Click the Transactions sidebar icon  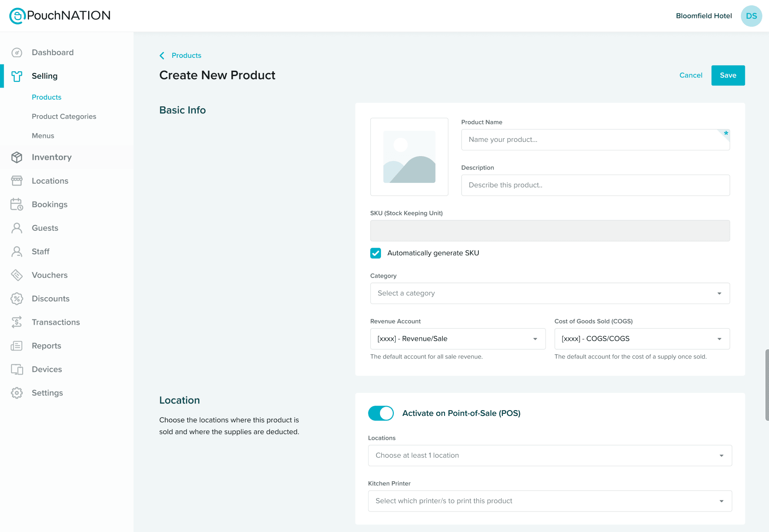[16, 322]
